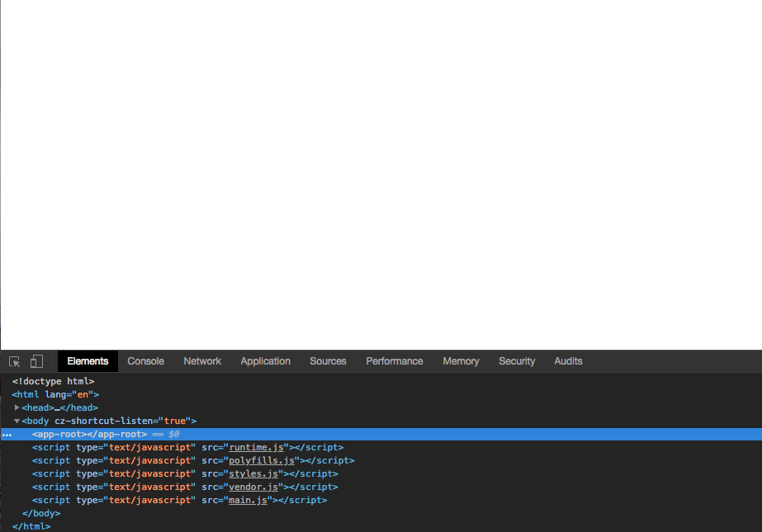The height and width of the screenshot is (532, 762).
Task: Open the Audits tab
Action: point(568,361)
